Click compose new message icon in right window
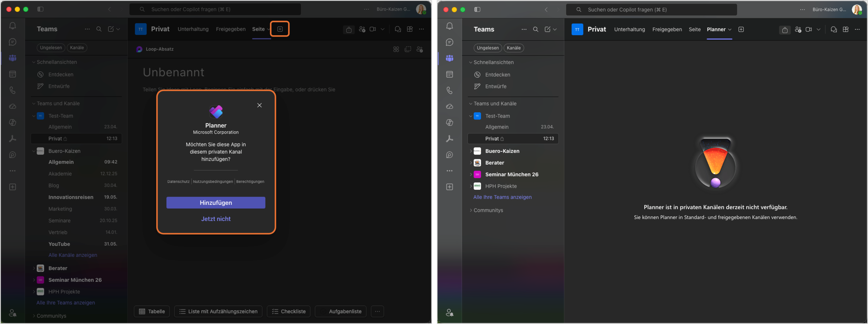868x324 pixels. (548, 29)
